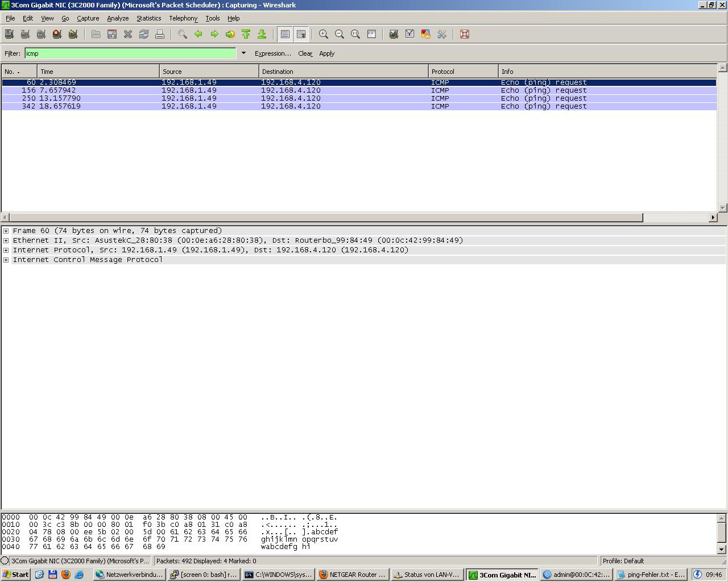Go back in packet history
Screen dimensions: 728x582
(x=198, y=34)
